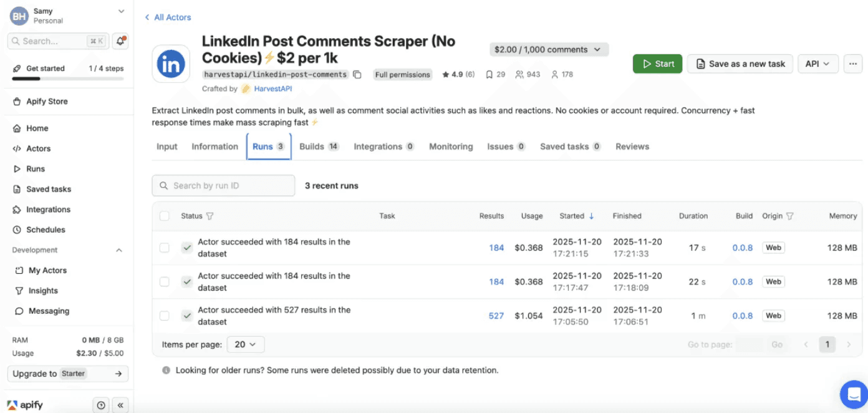Copy actor slug harvestapi/linkedin-post-comments icon
The image size is (868, 413).
(357, 75)
